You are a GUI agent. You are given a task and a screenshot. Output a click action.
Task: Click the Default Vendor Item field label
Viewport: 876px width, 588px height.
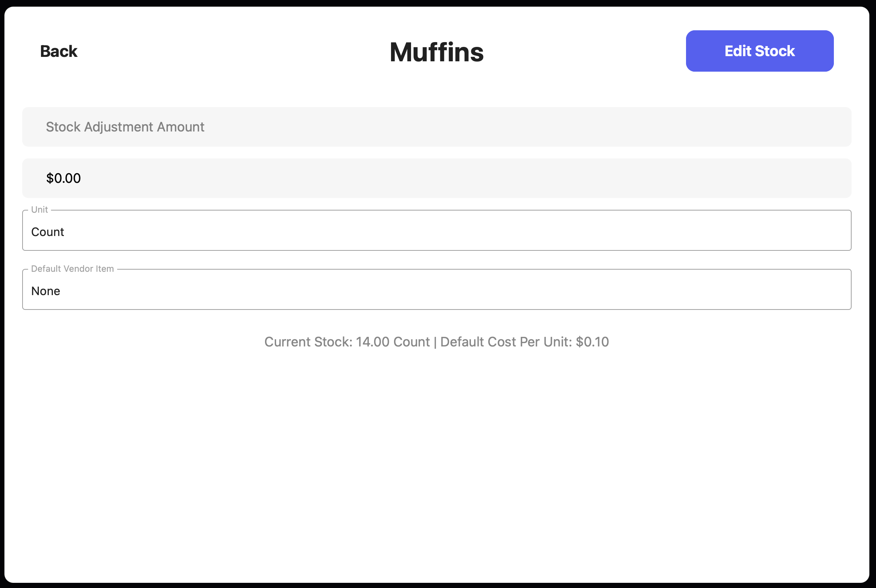pos(72,269)
